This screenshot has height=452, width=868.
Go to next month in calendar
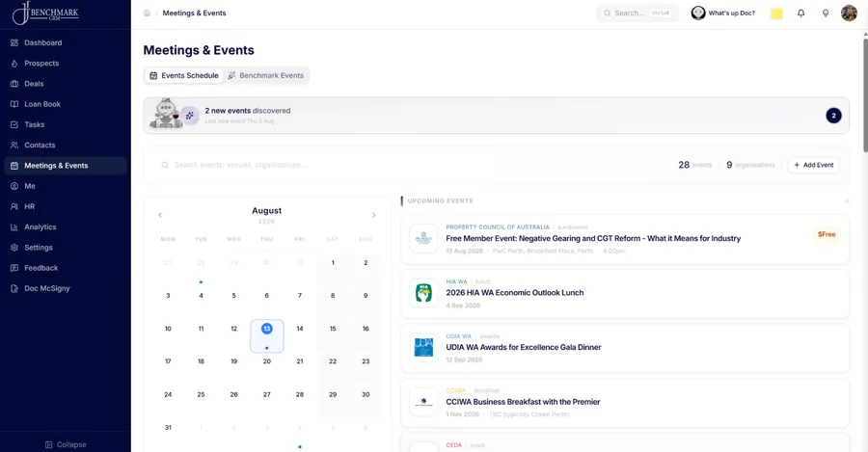[x=373, y=215]
